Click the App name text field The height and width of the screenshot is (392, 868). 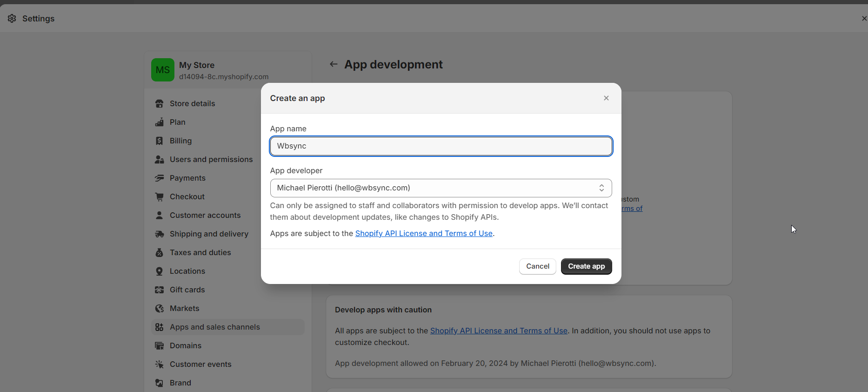pyautogui.click(x=441, y=146)
